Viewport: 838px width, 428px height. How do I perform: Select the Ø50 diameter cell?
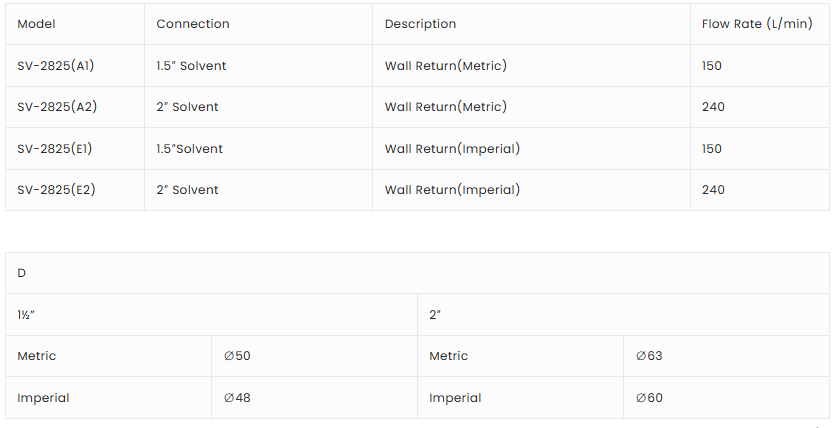tap(237, 356)
